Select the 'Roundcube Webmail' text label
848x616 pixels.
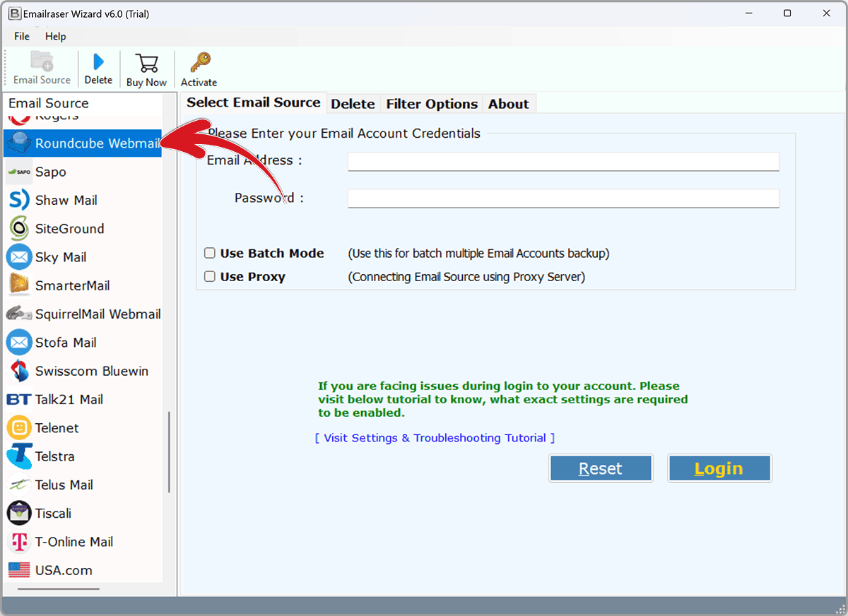click(x=98, y=143)
